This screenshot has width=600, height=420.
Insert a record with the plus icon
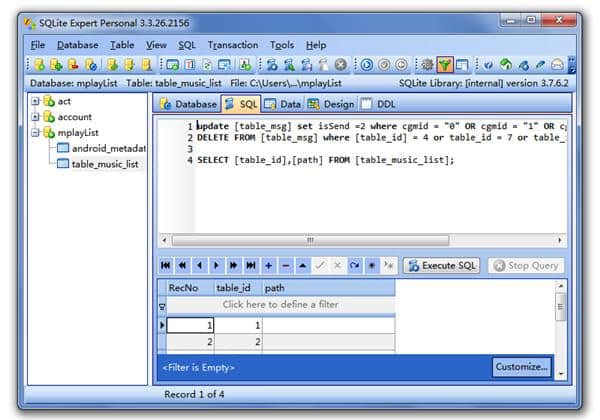point(268,265)
